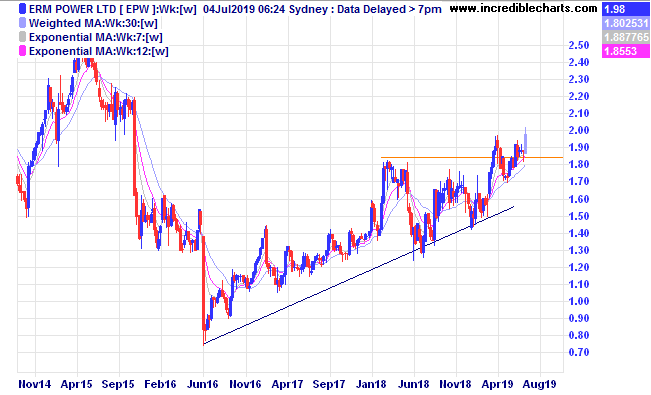This screenshot has height=395, width=651.
Task: Click the dark blue rising trendline
Action: (x=359, y=275)
